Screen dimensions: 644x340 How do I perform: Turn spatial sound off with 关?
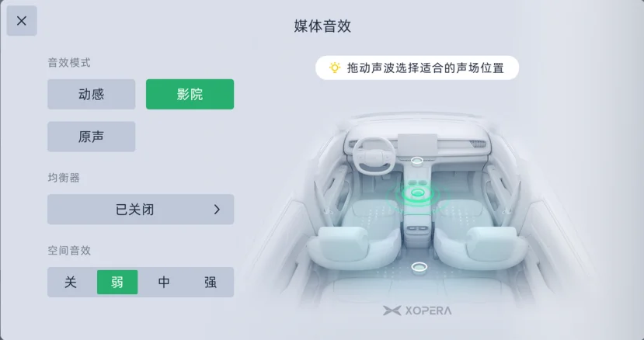71,282
